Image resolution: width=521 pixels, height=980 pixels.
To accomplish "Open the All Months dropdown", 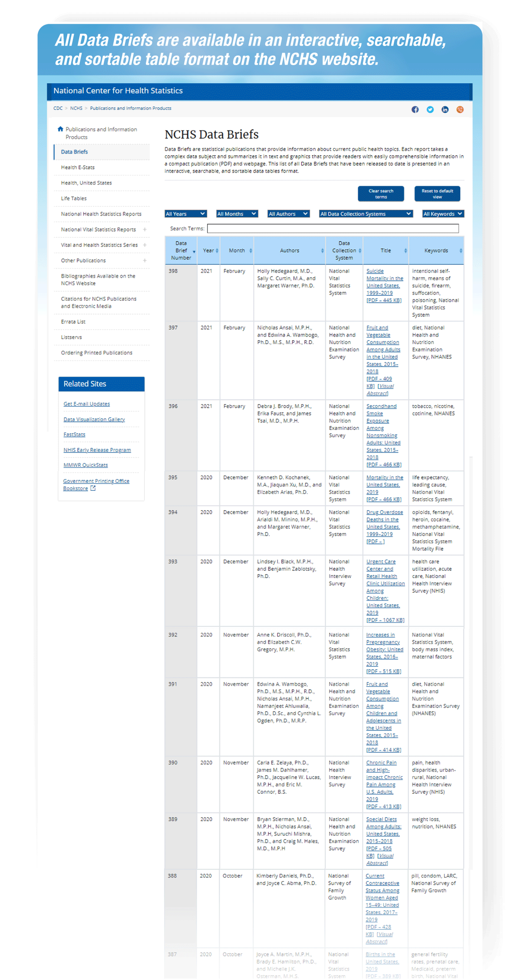I will point(237,213).
